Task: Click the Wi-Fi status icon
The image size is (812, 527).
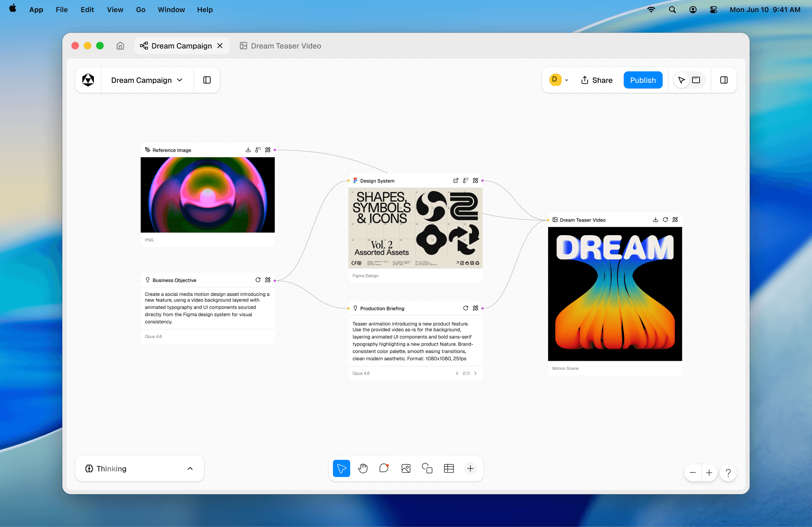Action: (651, 10)
